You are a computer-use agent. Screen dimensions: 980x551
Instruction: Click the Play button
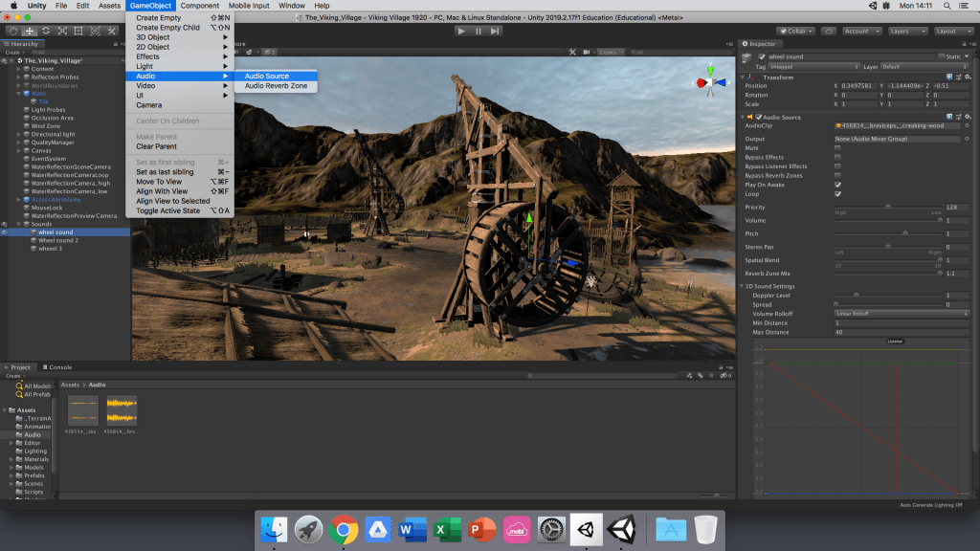(461, 31)
